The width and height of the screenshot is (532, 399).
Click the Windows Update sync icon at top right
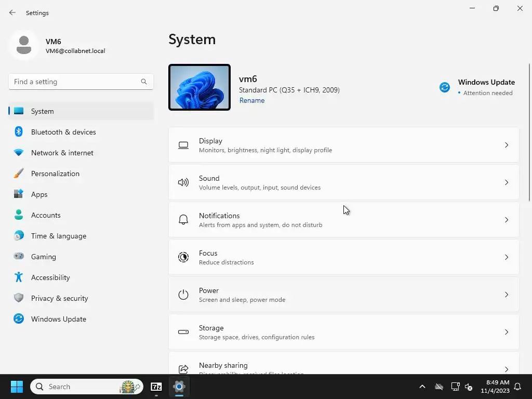click(445, 87)
